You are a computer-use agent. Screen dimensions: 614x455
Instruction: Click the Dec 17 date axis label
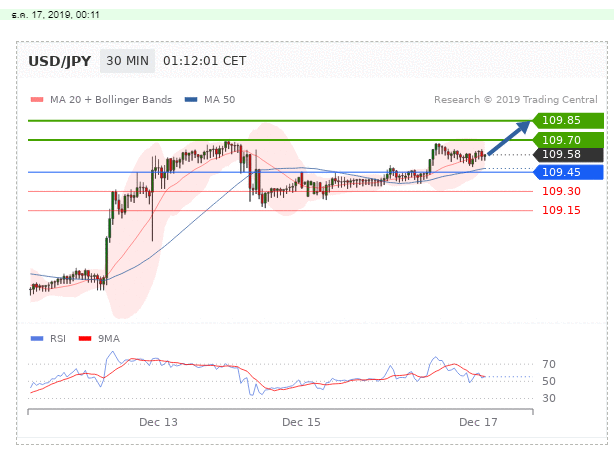click(478, 422)
